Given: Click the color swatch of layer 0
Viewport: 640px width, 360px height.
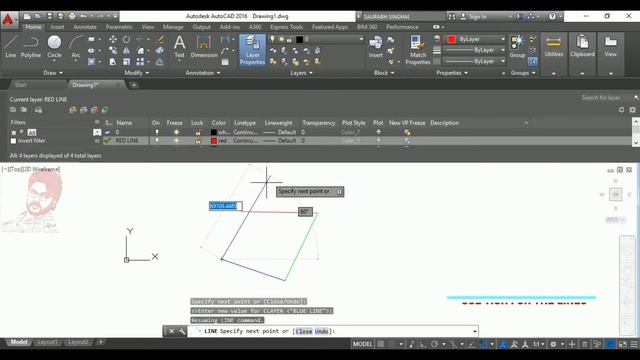Looking at the screenshot, I should pyautogui.click(x=213, y=132).
